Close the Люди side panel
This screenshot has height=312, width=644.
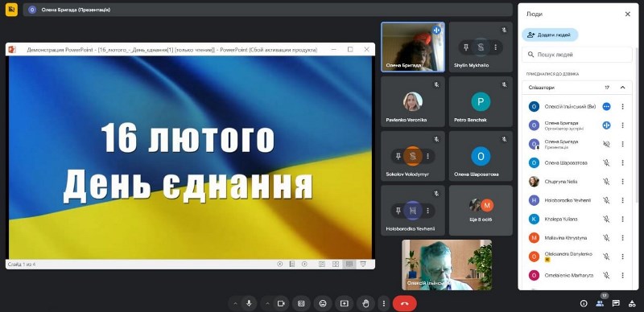(x=628, y=14)
